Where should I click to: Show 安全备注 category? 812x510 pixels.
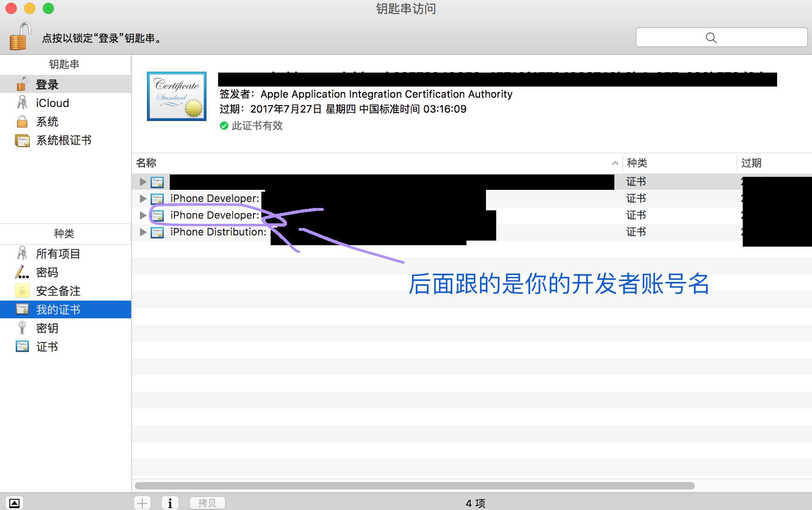66,291
